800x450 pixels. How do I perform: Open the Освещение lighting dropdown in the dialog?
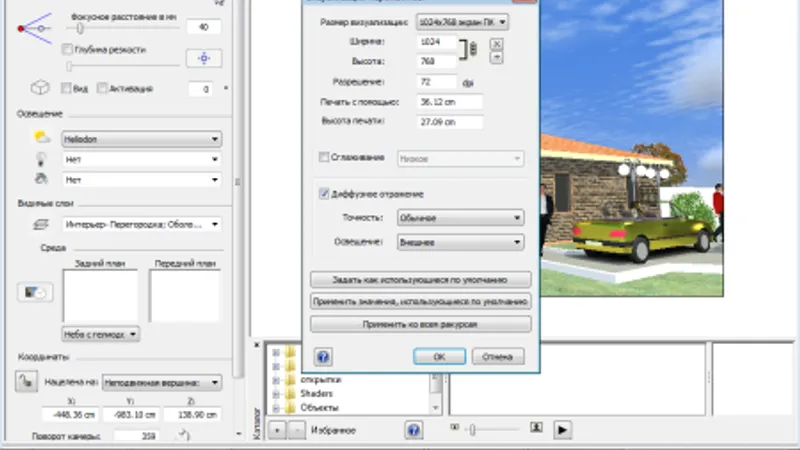tap(460, 242)
